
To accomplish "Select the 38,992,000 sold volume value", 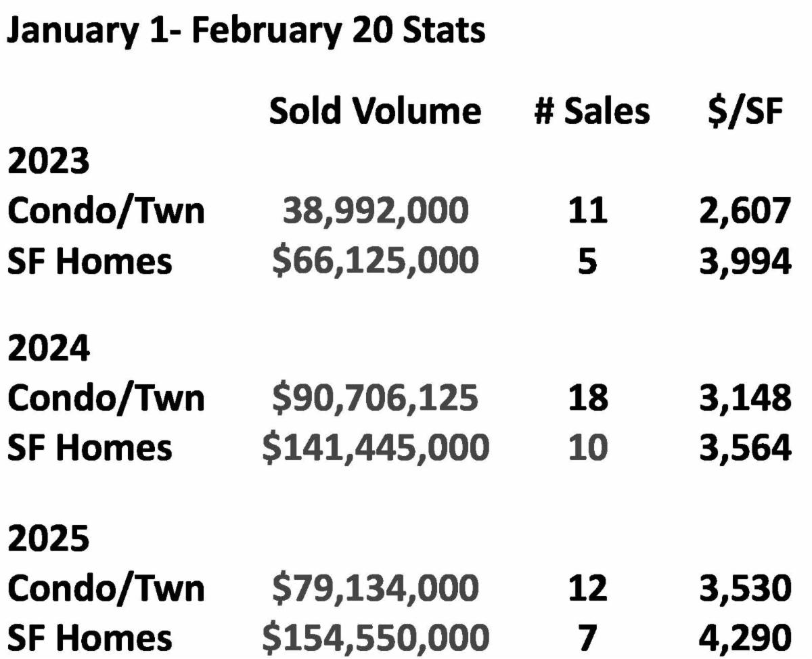I will [x=375, y=212].
